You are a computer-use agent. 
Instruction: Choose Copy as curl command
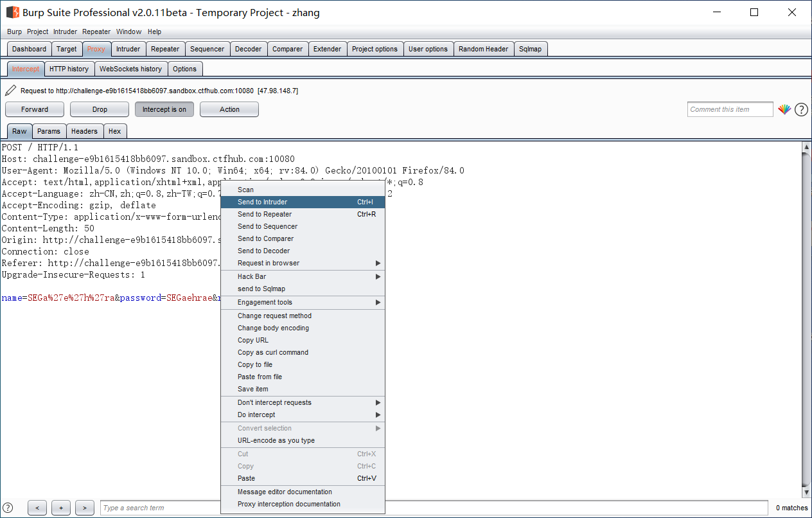point(303,352)
